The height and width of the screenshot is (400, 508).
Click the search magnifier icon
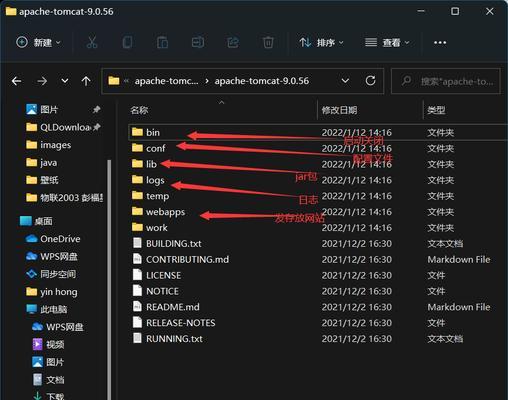[x=407, y=81]
